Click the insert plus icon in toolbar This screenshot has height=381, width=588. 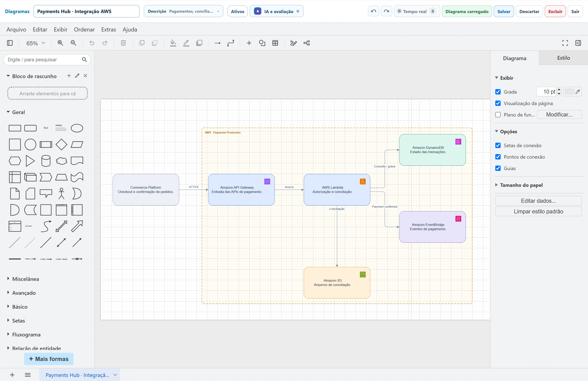(x=249, y=43)
